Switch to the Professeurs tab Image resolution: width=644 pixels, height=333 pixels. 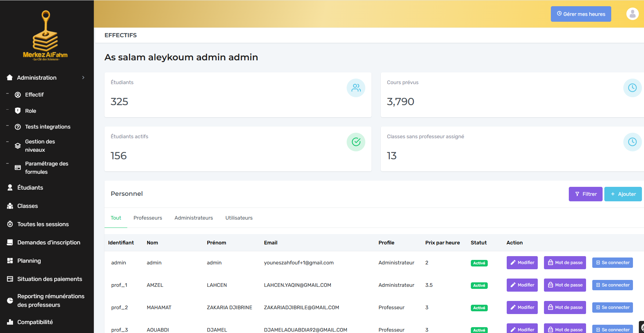[x=148, y=218]
